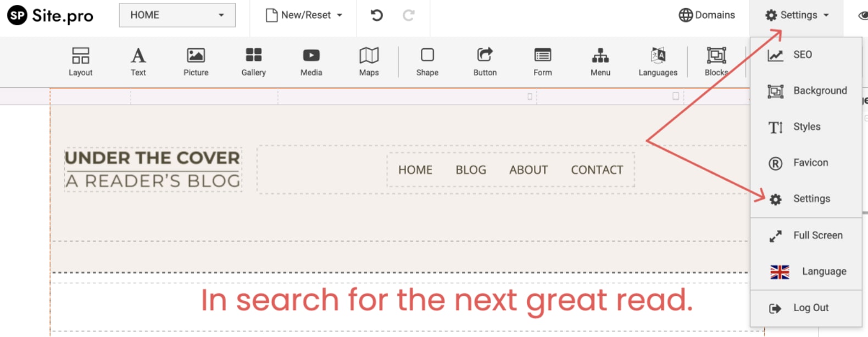The width and height of the screenshot is (868, 337).
Task: Choose Styles from the Settings menu
Action: tap(806, 127)
